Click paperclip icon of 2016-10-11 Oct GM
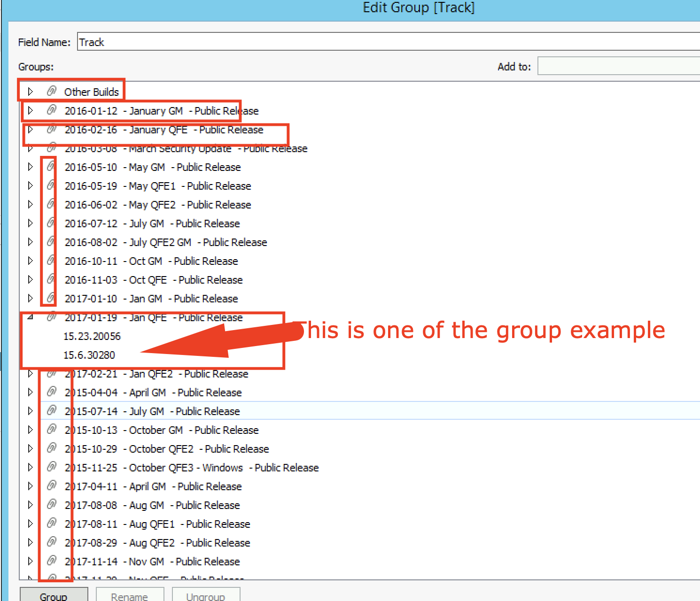The image size is (700, 601). click(52, 260)
